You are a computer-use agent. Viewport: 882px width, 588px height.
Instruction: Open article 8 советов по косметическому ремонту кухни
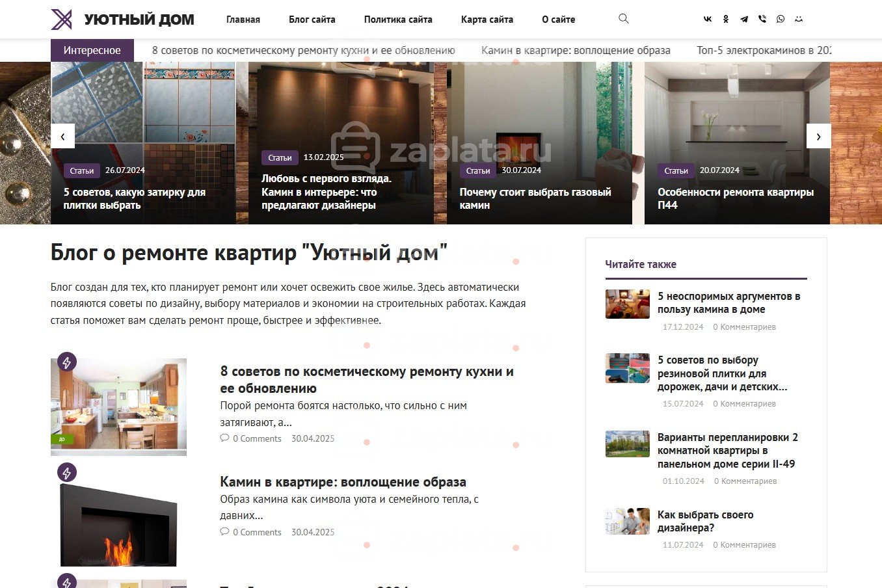(367, 380)
